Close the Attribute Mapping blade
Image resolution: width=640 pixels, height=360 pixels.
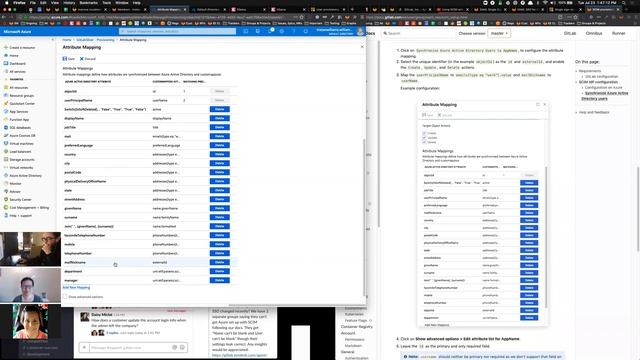[362, 47]
